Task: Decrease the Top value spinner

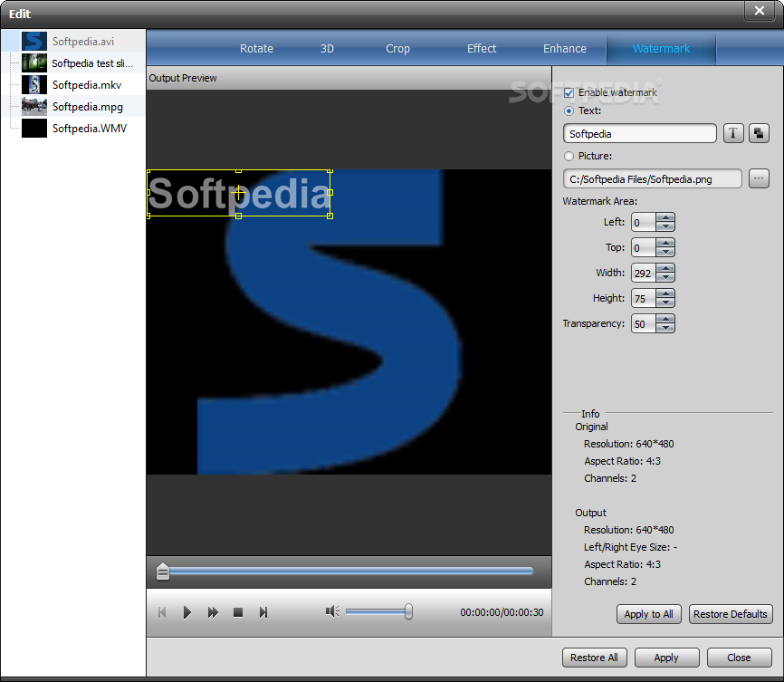Action: click(665, 252)
